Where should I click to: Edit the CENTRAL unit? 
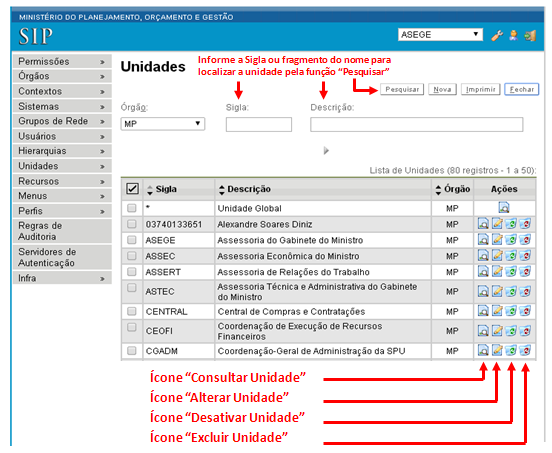[x=497, y=311]
